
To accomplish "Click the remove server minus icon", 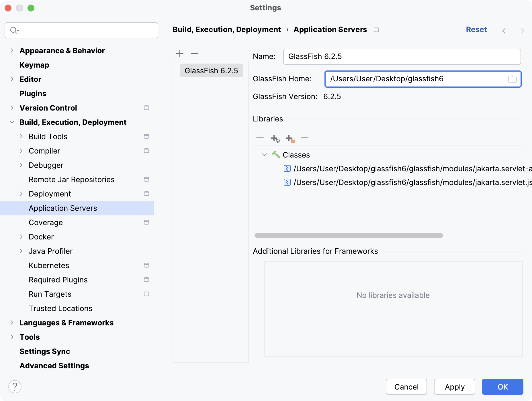I will click(x=195, y=54).
